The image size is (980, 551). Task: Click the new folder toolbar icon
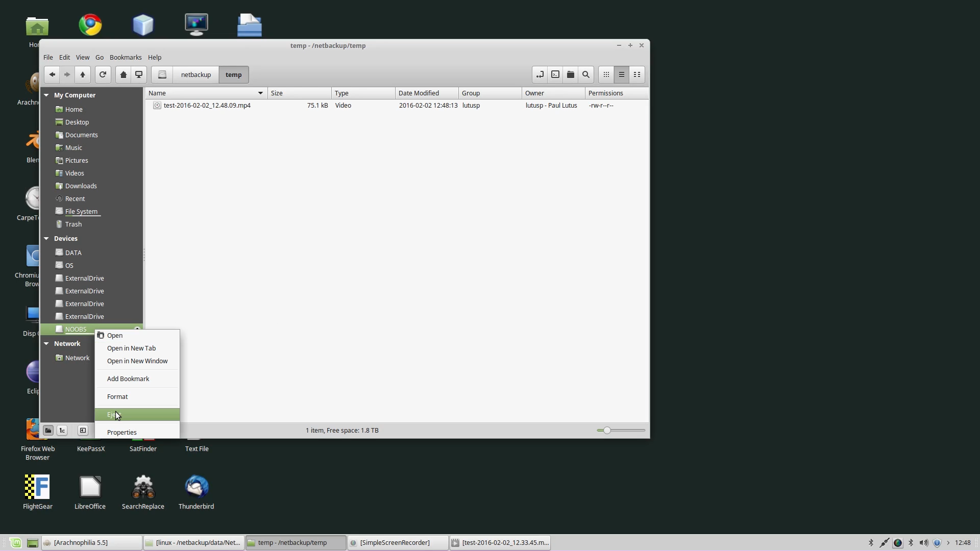[x=571, y=74]
